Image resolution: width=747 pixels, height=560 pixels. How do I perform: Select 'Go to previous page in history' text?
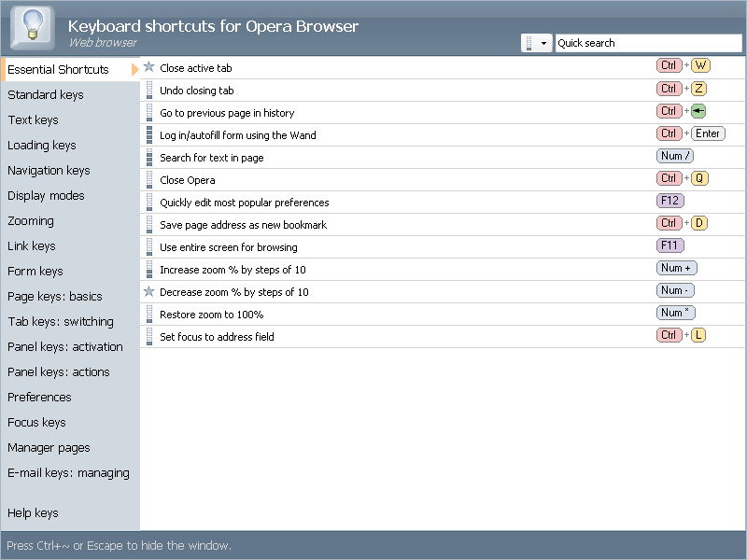point(227,113)
